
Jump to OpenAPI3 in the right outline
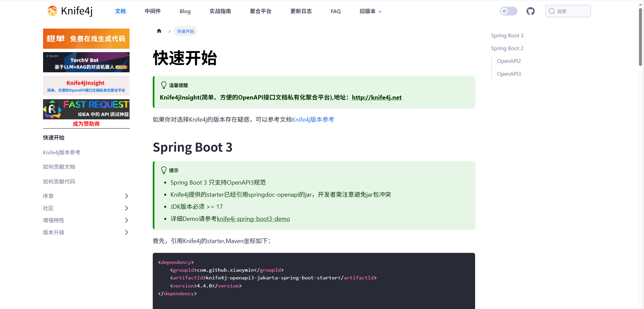[x=509, y=74]
